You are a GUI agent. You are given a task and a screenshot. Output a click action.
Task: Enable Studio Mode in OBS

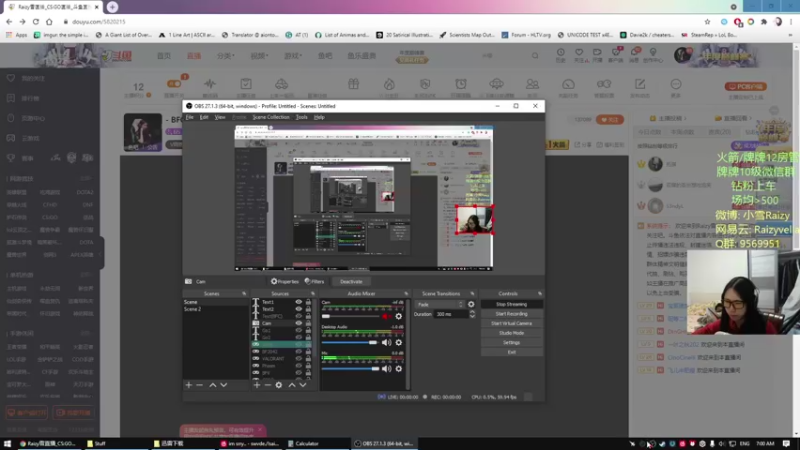click(511, 333)
